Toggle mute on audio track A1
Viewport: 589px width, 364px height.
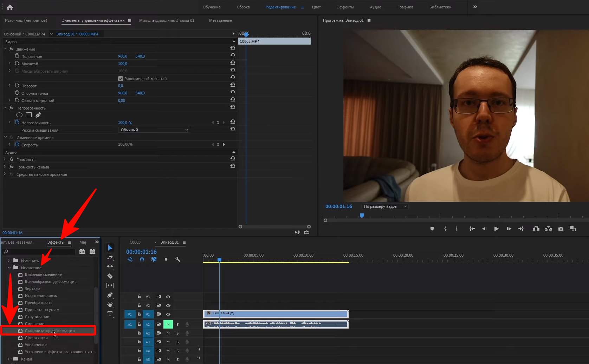(168, 324)
